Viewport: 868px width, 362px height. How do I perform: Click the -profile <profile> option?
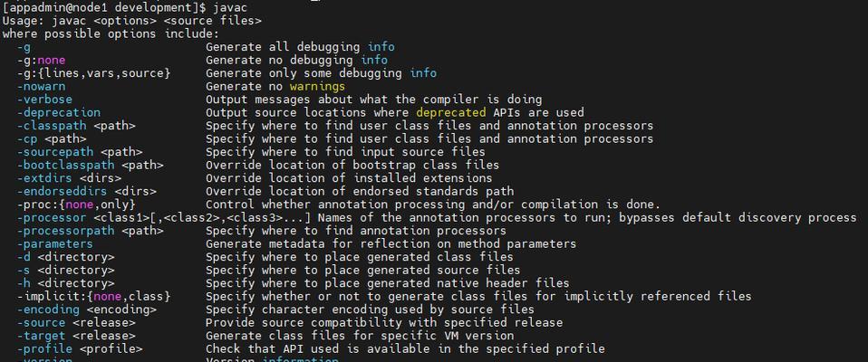click(80, 348)
